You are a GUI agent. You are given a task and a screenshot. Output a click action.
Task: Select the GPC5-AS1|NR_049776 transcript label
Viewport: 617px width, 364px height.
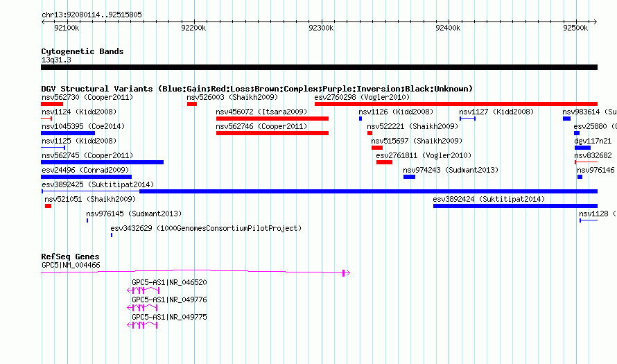point(169,300)
